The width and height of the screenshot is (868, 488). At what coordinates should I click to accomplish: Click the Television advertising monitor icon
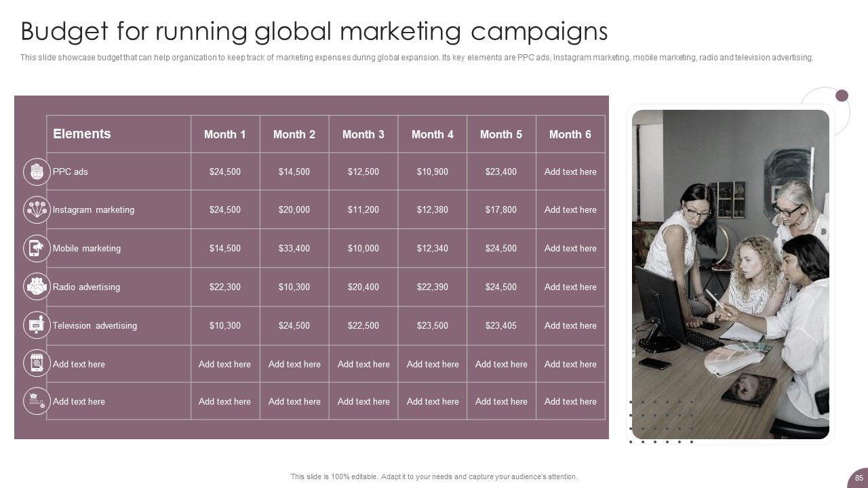[x=37, y=325]
